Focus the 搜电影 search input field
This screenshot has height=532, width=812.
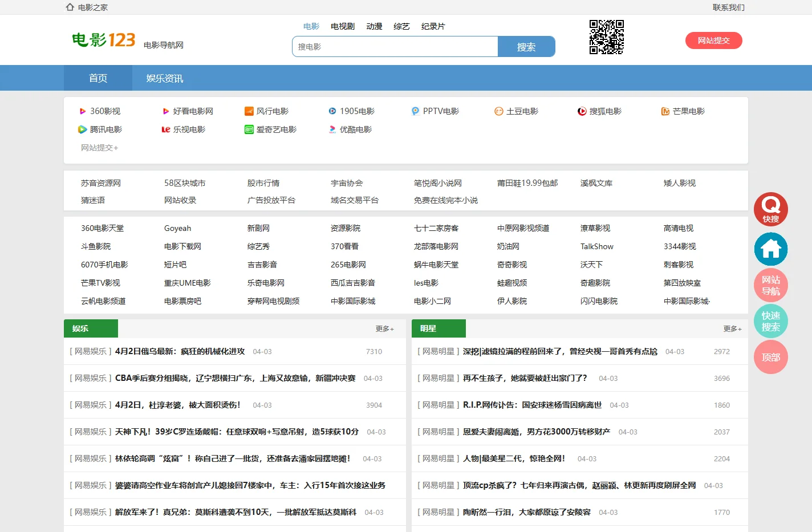(x=395, y=47)
